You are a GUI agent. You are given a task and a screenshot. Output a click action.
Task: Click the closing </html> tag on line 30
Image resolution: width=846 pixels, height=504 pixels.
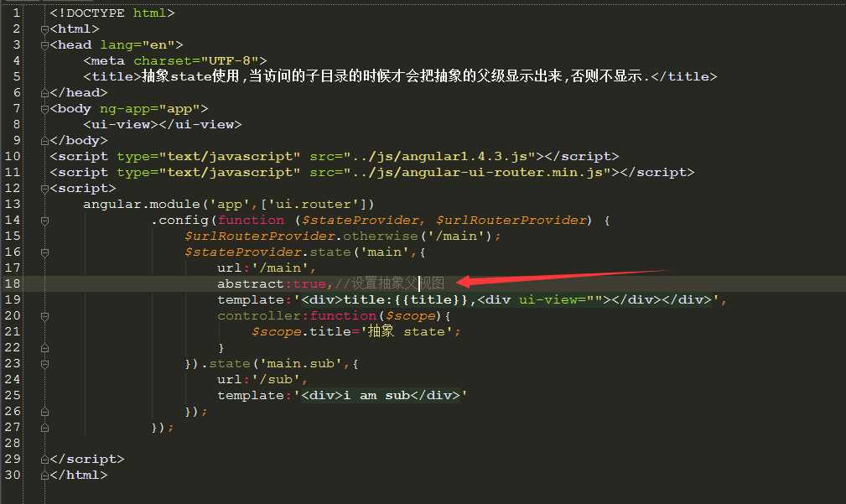(x=79, y=475)
